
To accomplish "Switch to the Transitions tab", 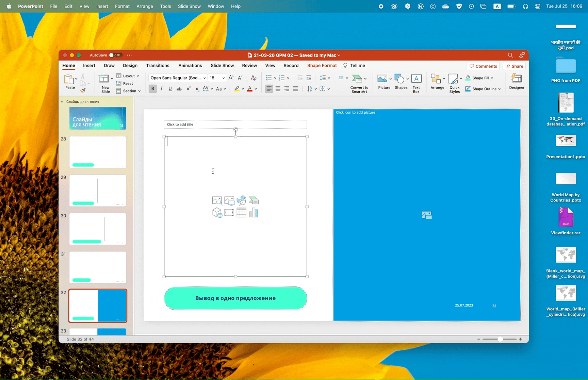I will tap(158, 66).
